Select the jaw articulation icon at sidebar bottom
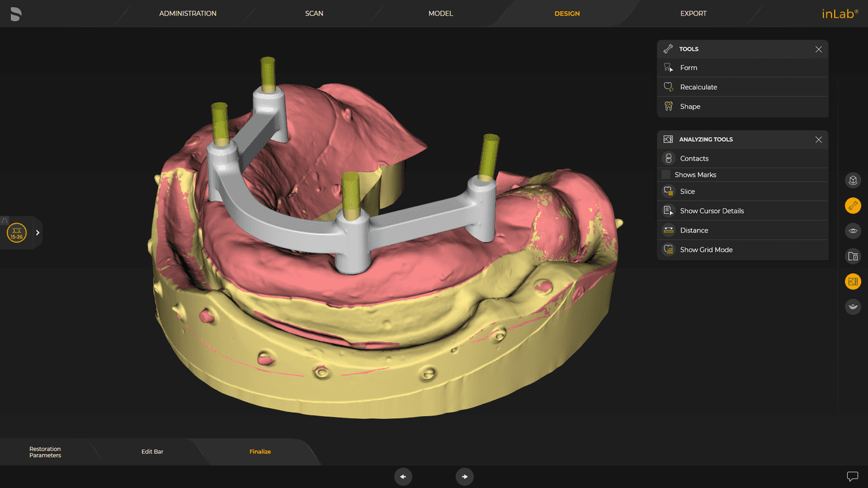This screenshot has height=488, width=868. (x=852, y=306)
